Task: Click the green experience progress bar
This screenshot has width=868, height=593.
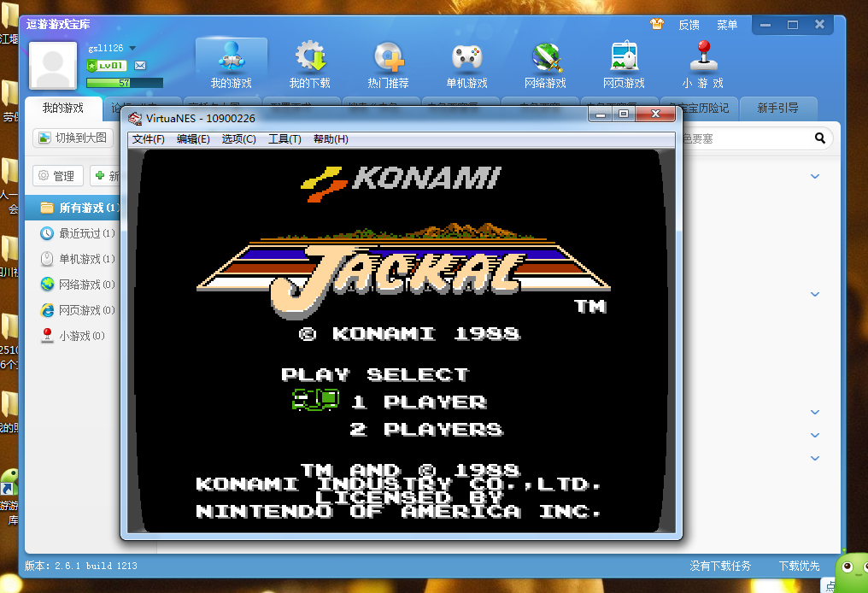Action: 124,83
